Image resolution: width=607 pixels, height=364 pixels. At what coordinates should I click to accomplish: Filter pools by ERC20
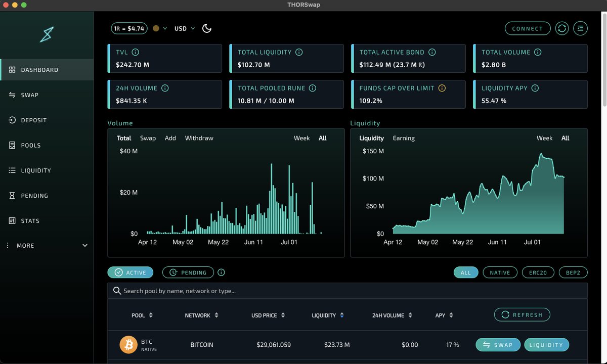pos(538,272)
